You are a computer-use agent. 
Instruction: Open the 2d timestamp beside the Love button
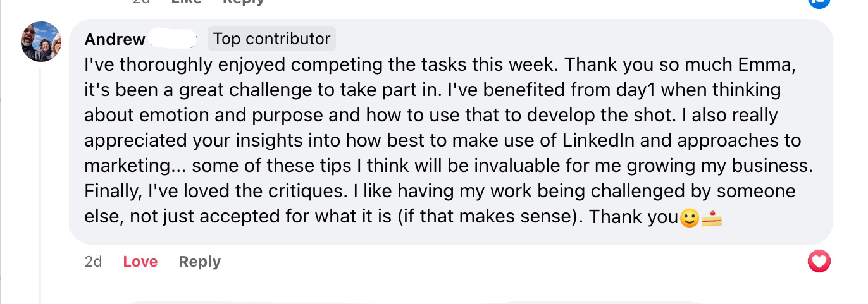(x=93, y=262)
